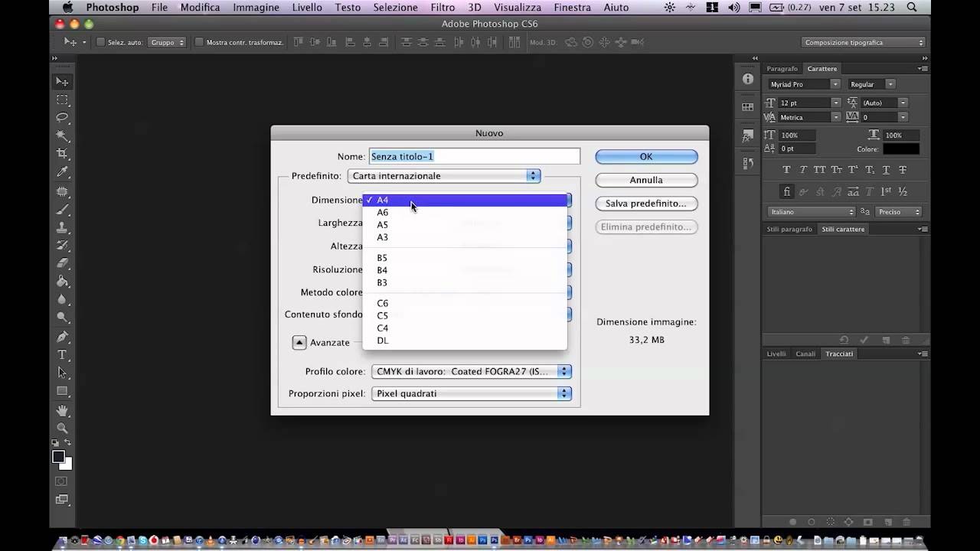The image size is (980, 551).
Task: Open Composizione tipografica workspace dropdown
Action: pyautogui.click(x=863, y=43)
